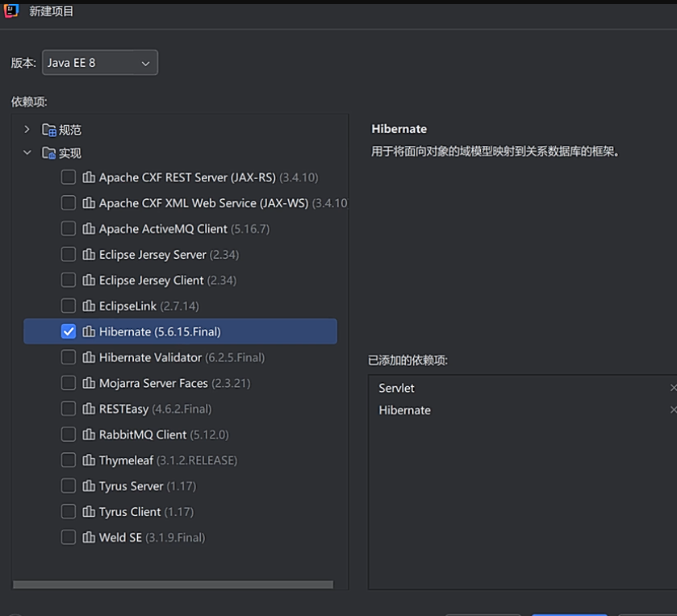Click the 实现 category label

pyautogui.click(x=70, y=153)
